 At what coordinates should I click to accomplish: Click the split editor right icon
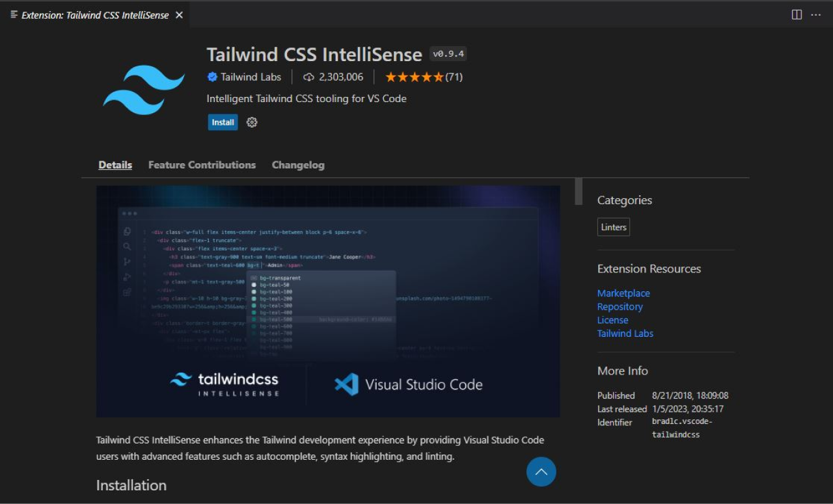click(x=797, y=14)
